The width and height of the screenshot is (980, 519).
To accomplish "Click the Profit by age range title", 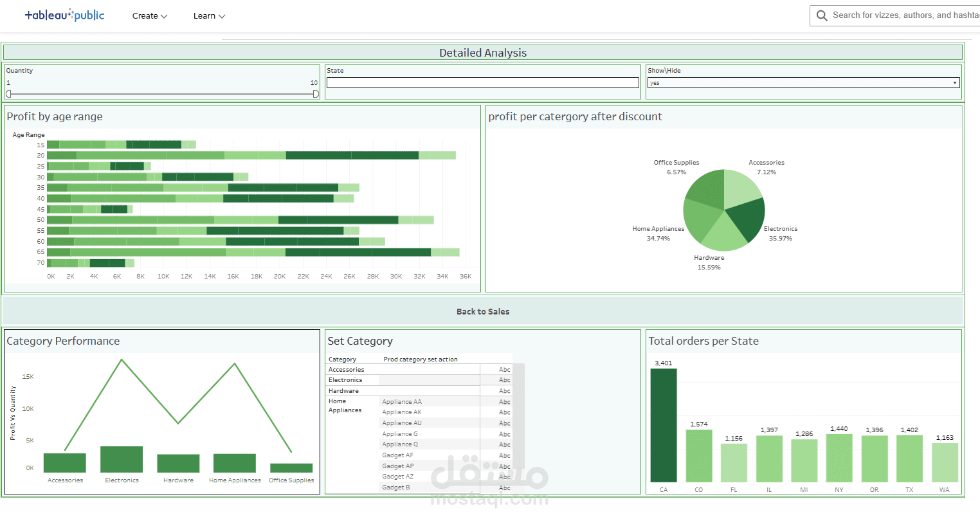I will click(55, 116).
